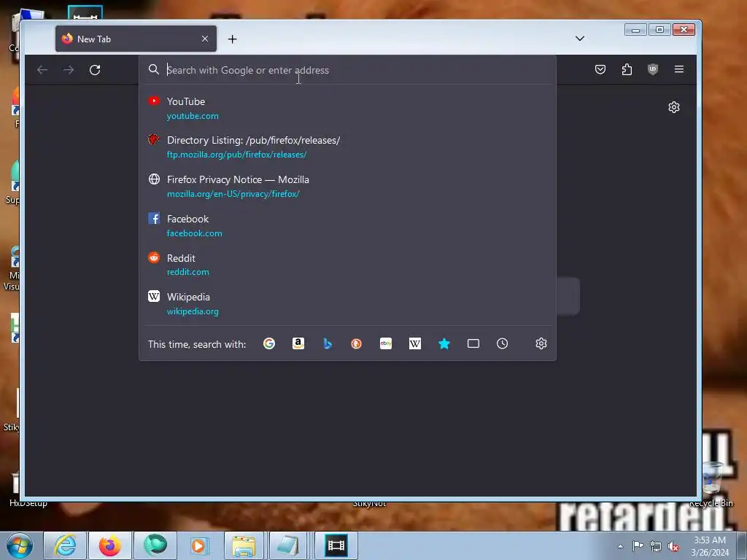Open Action Center flag tray icon

click(638, 546)
